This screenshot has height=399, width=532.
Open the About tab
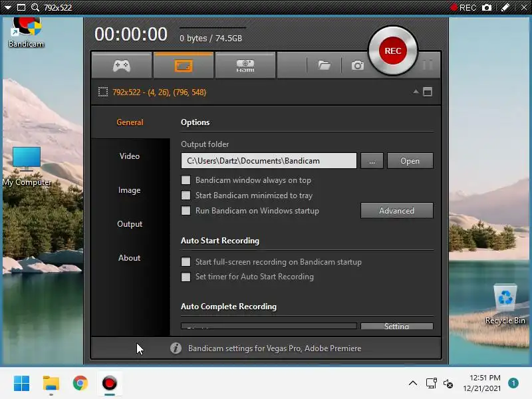tap(129, 258)
